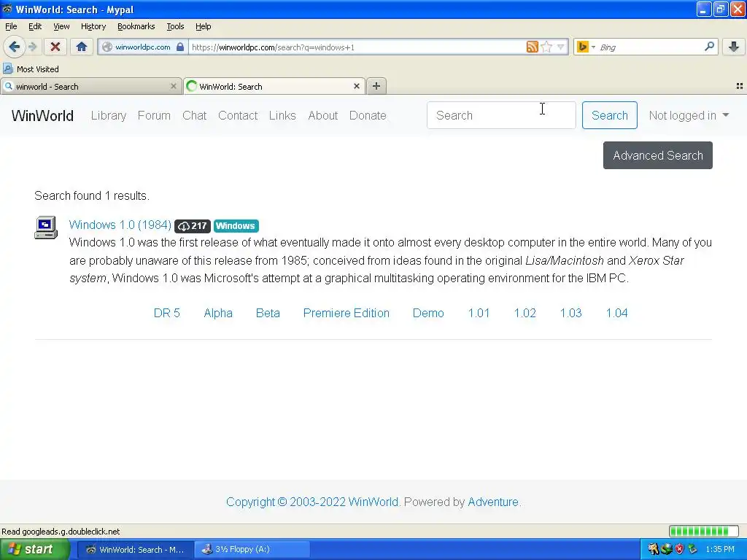
Task: Go to WinWorld home logo
Action: tap(42, 115)
